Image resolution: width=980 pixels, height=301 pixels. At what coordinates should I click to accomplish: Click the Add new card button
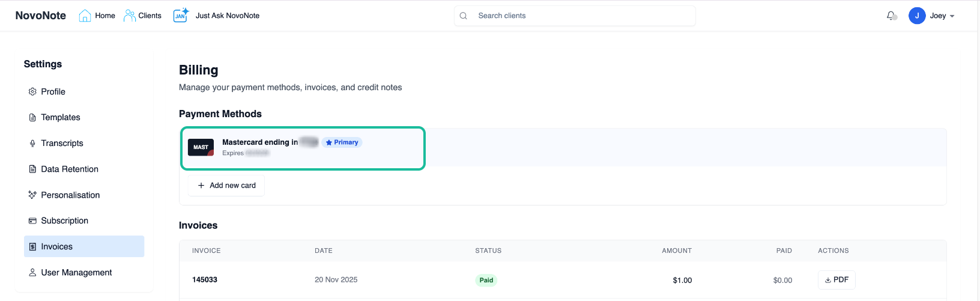(226, 186)
